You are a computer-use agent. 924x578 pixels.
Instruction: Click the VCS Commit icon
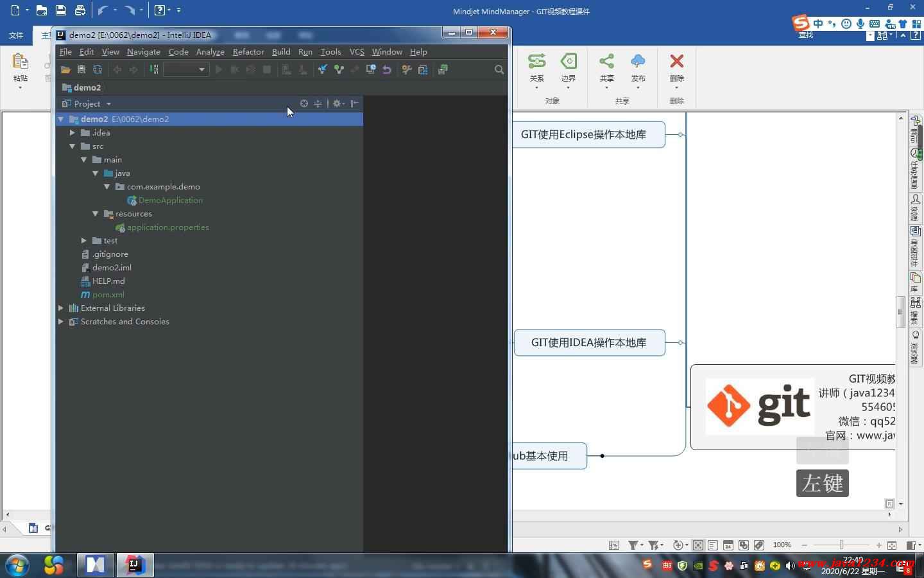pyautogui.click(x=339, y=69)
